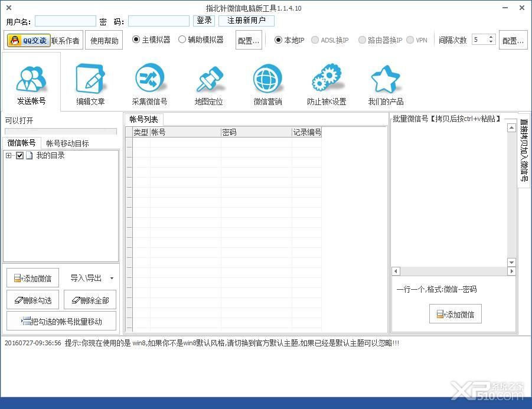Click the 我的目录 tree label
The height and width of the screenshot is (409, 532).
(51, 156)
